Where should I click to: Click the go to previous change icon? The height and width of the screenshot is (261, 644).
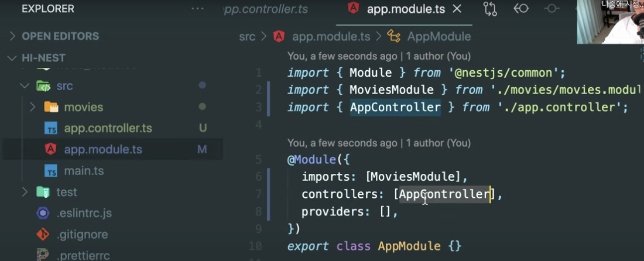pos(520,9)
